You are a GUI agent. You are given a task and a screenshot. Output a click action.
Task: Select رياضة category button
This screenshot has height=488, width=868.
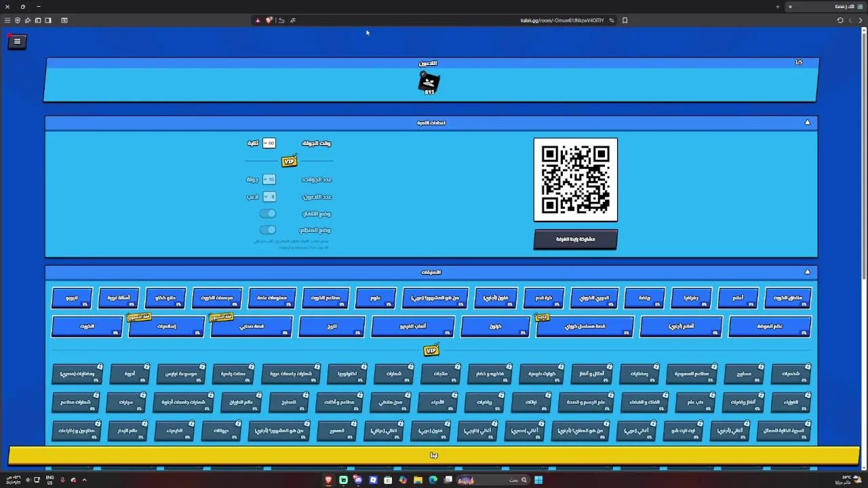coord(645,298)
